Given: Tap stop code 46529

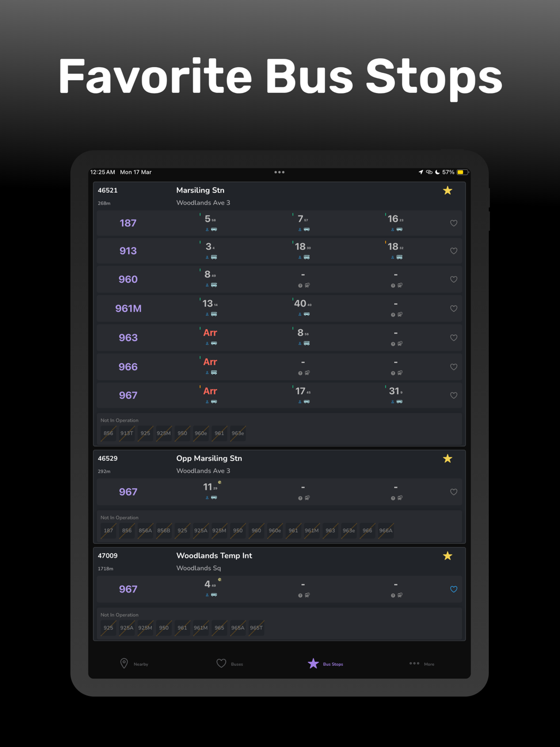Looking at the screenshot, I should [x=108, y=459].
